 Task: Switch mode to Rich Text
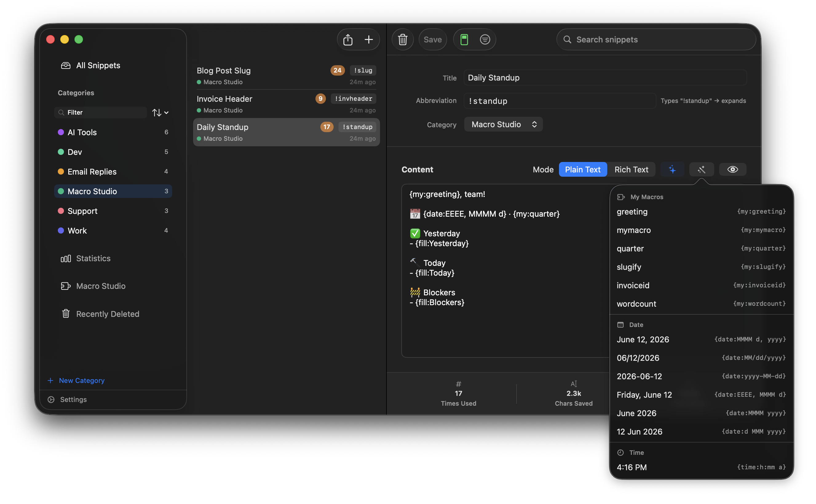[631, 169]
